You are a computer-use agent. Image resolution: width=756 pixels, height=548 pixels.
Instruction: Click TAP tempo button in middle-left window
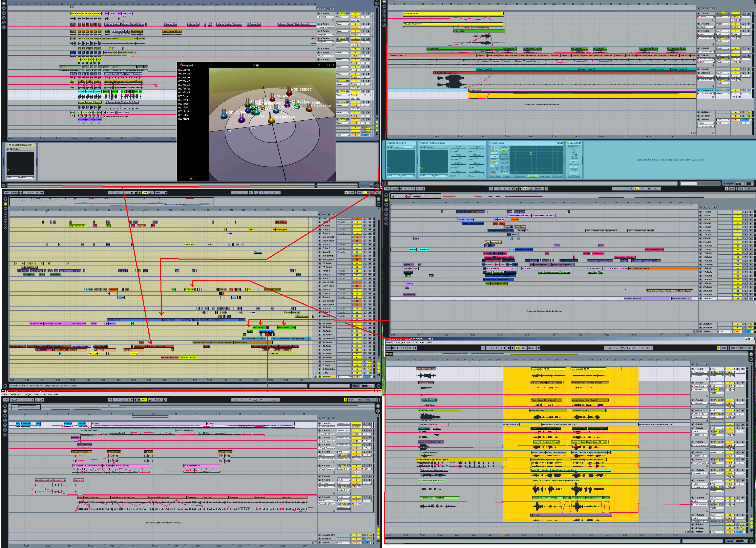(6, 193)
